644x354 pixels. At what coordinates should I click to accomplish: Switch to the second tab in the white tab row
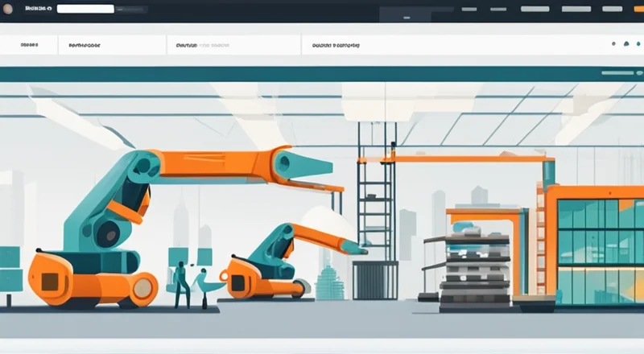pos(86,47)
